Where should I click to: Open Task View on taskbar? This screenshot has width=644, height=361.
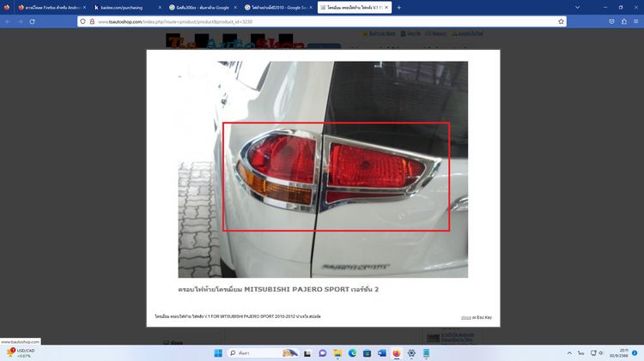pyautogui.click(x=307, y=353)
